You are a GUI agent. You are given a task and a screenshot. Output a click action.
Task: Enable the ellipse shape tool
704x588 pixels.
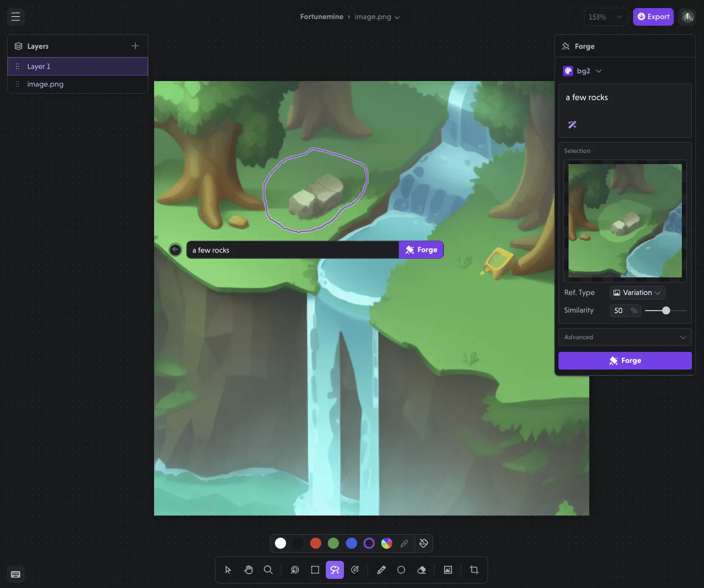point(401,570)
